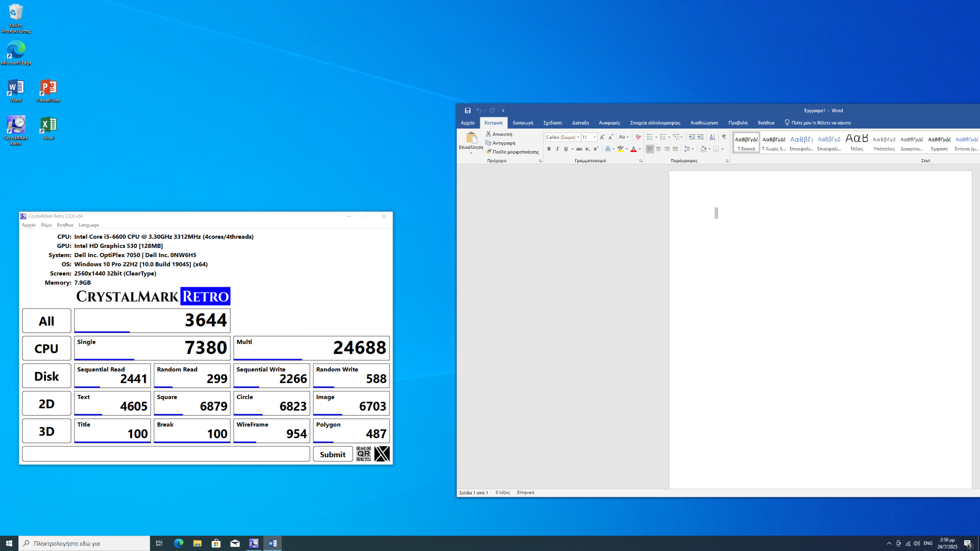Open the line spacing dropdown

tap(689, 149)
